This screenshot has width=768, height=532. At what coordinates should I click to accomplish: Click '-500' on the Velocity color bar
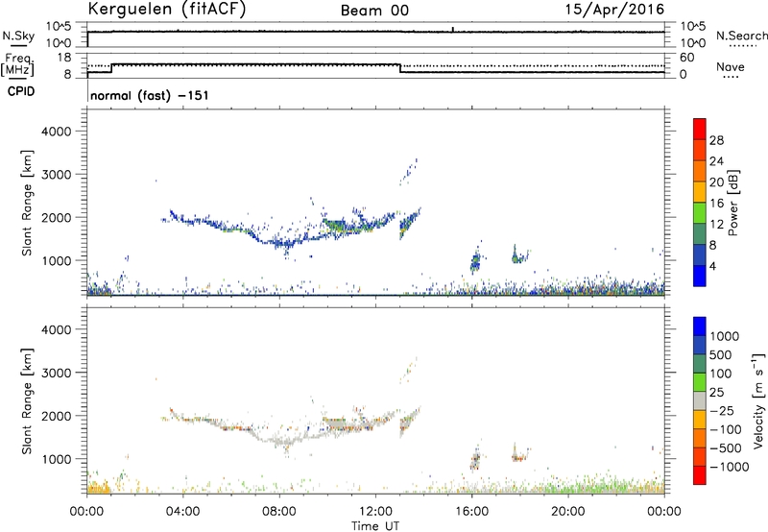coord(726,448)
